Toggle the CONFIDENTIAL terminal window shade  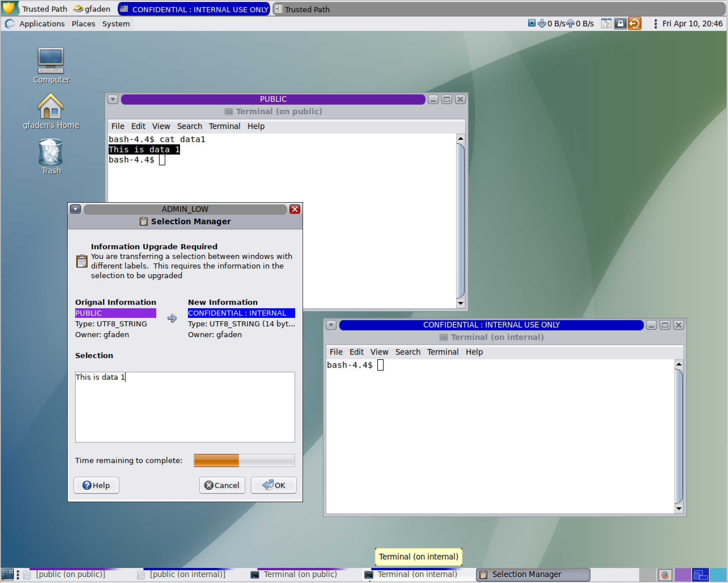tap(331, 325)
